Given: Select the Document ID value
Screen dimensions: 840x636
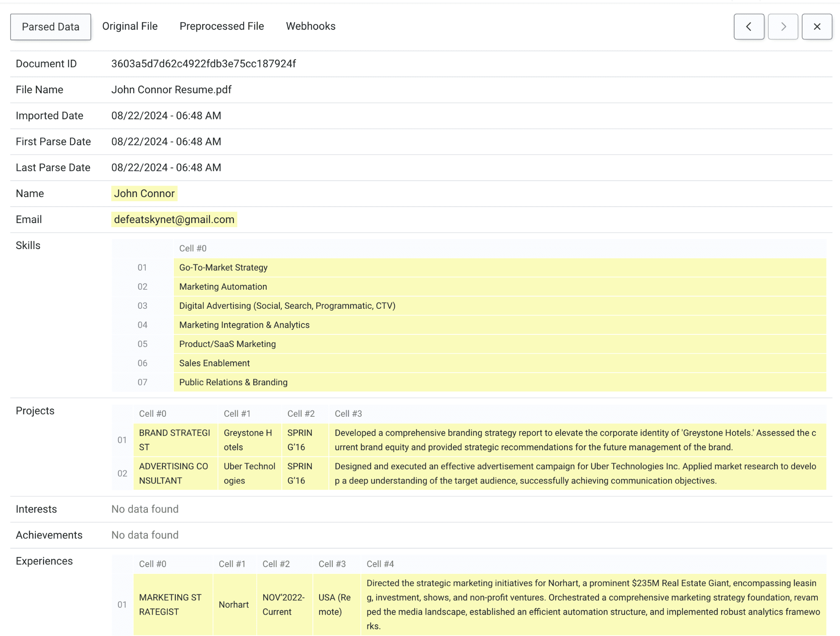Looking at the screenshot, I should click(204, 63).
